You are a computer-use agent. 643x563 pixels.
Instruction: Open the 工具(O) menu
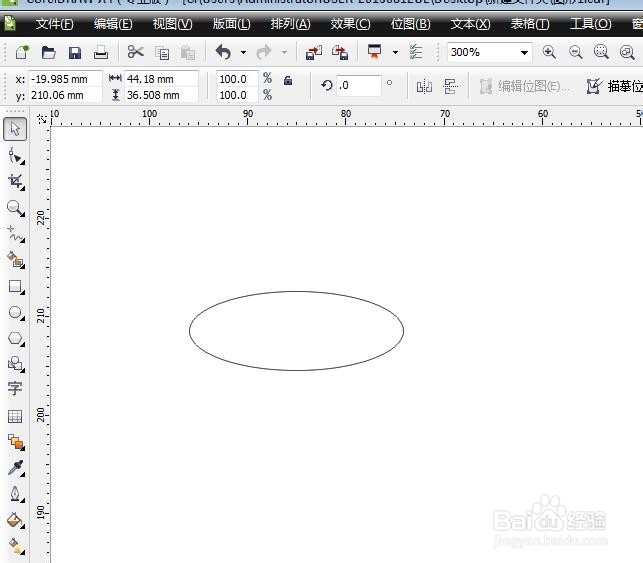tap(591, 24)
